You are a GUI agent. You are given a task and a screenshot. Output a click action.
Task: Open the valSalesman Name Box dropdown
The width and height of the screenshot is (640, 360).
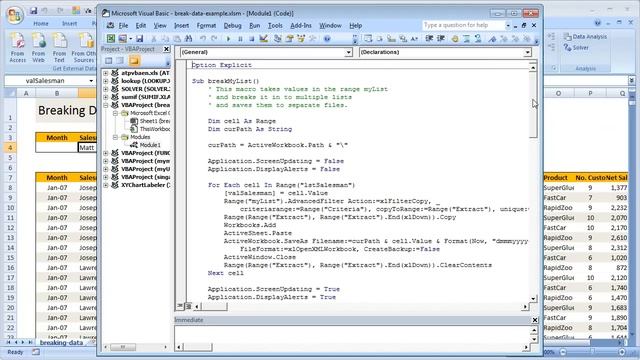91,81
